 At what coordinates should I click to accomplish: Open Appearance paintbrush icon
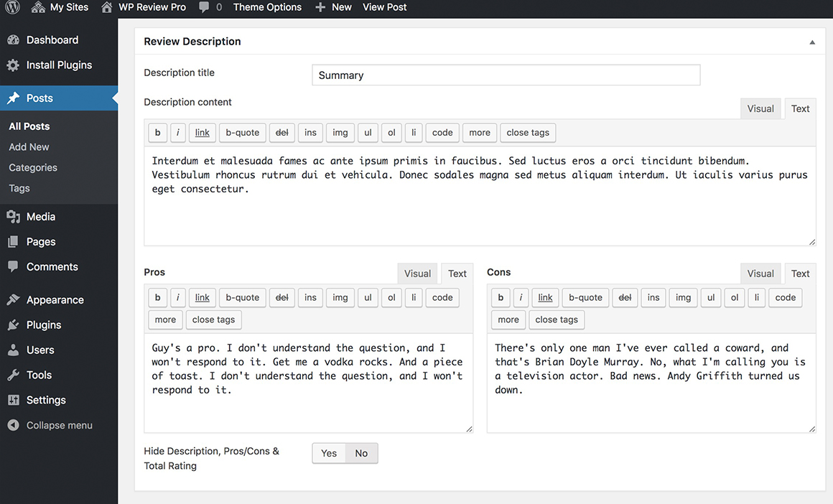[13, 299]
